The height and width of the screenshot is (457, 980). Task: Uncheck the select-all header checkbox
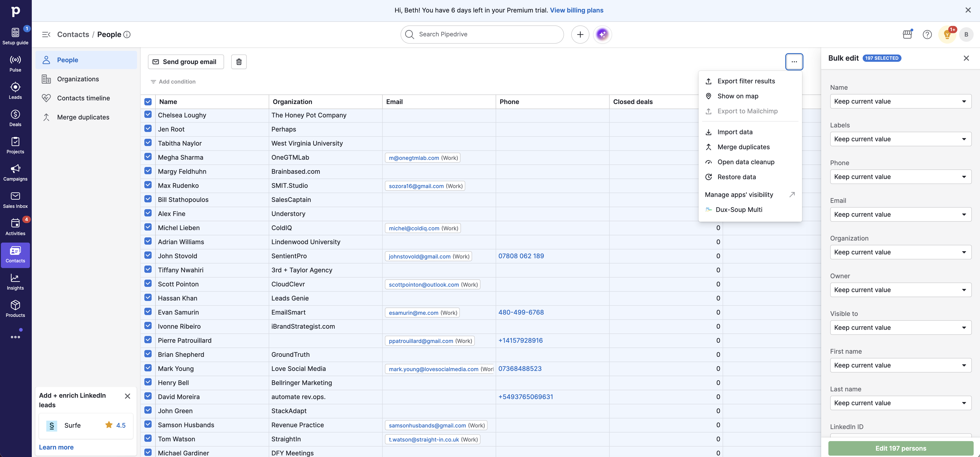[148, 102]
